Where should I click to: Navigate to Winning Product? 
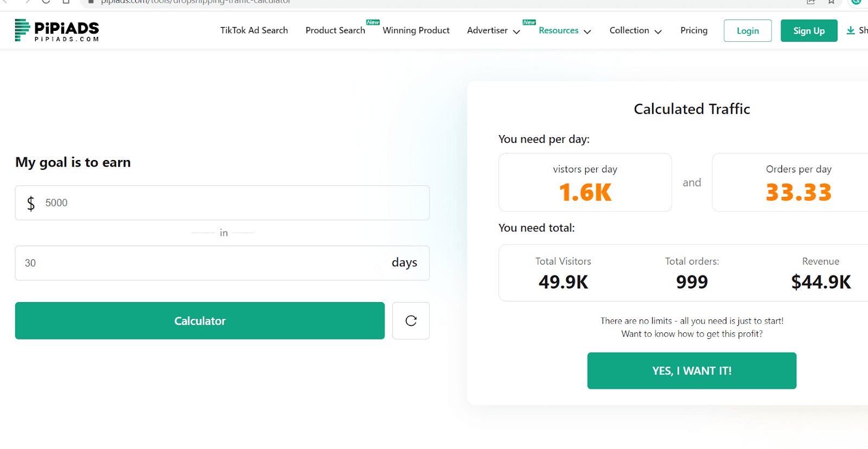click(x=416, y=30)
